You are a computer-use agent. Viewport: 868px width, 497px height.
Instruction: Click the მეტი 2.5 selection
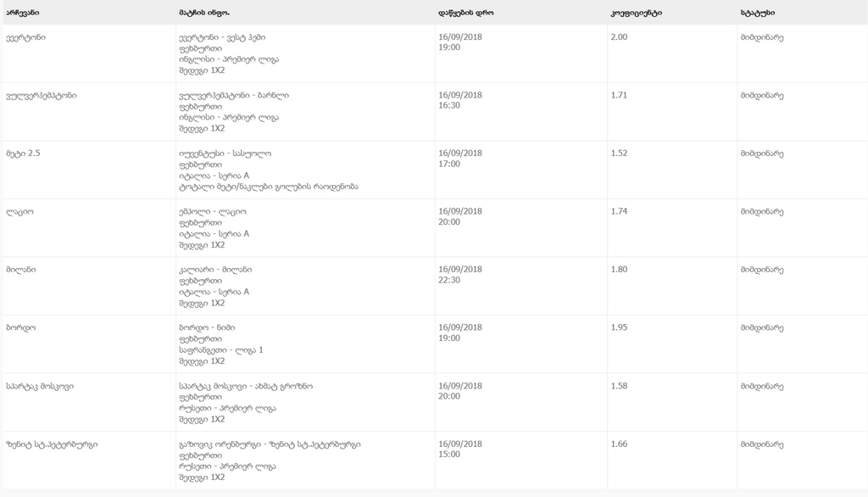[23, 154]
